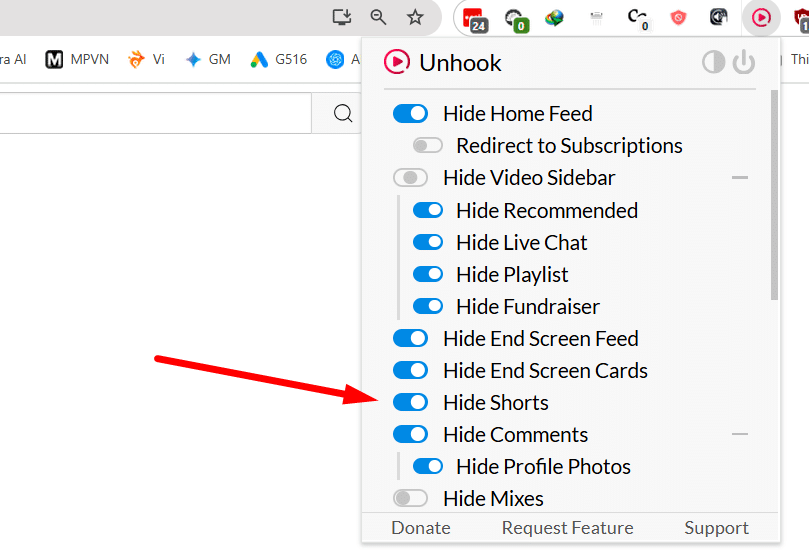Viewport: 809px width, 552px height.
Task: Collapse the Hide Video Sidebar sub-options
Action: pos(740,177)
